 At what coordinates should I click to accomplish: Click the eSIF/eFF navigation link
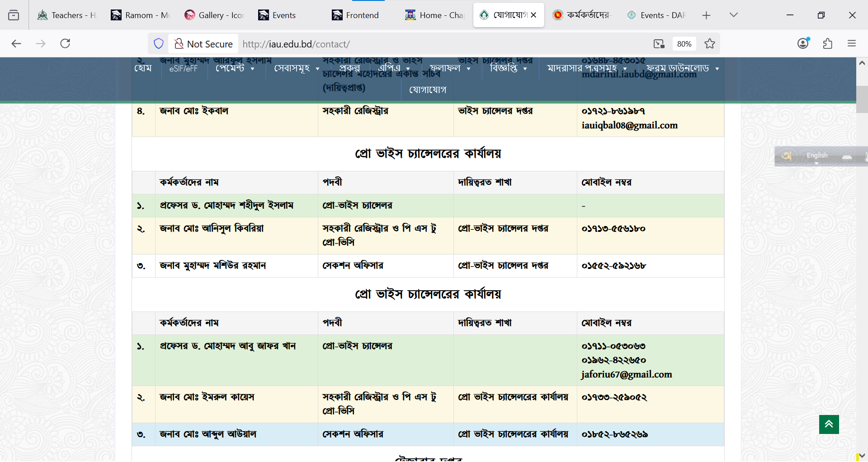(183, 69)
